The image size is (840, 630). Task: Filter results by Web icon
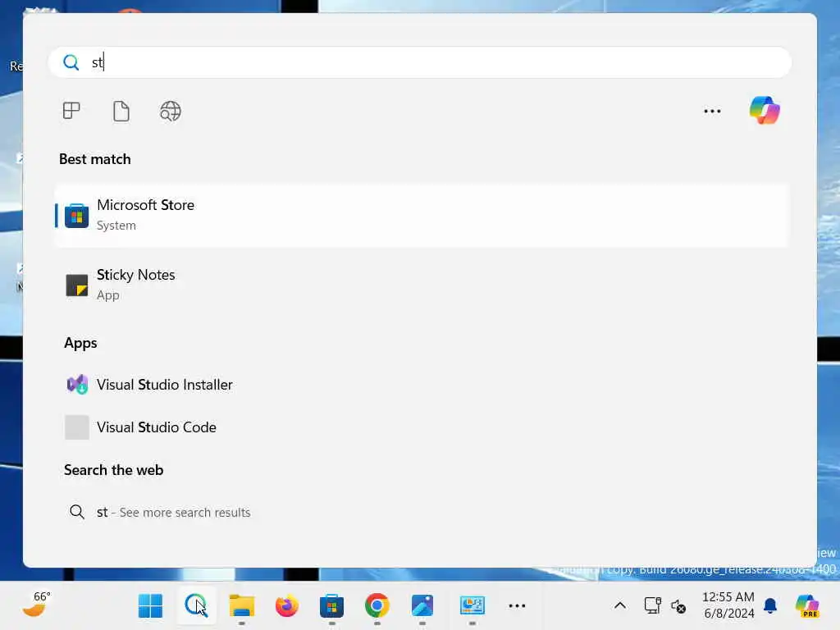tap(171, 111)
